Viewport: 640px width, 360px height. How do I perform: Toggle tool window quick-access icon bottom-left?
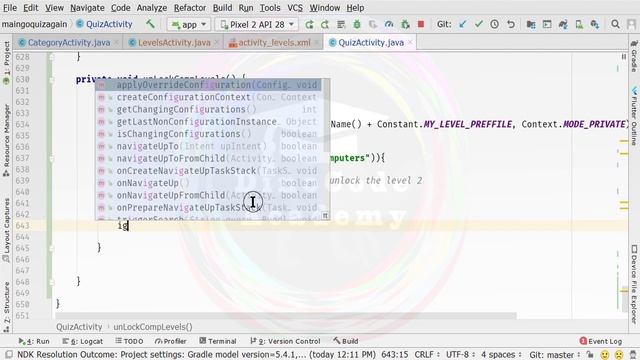pyautogui.click(x=9, y=354)
